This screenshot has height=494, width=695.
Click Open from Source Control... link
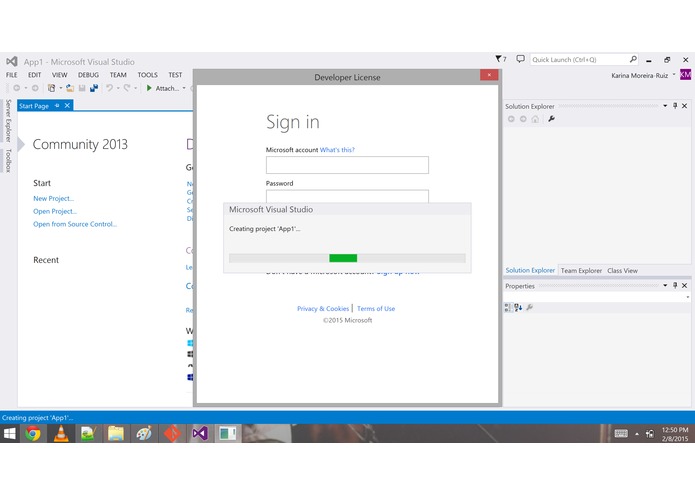pyautogui.click(x=74, y=224)
